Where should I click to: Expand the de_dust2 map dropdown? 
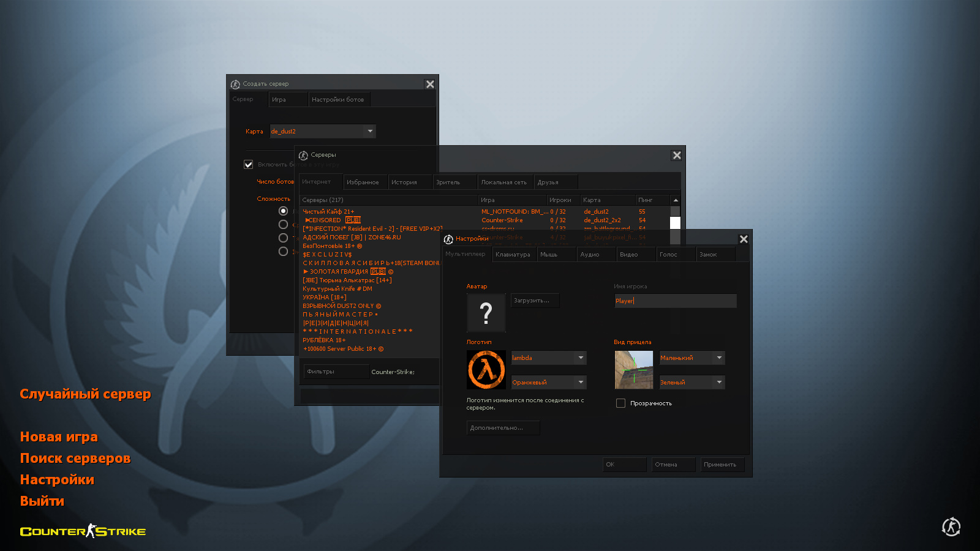pos(369,131)
